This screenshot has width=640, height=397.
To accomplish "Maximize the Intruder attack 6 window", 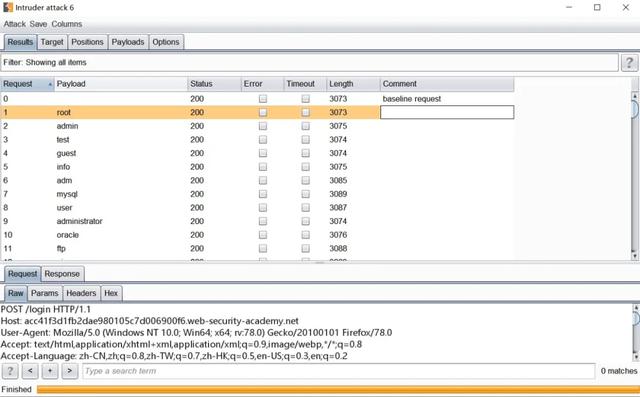I will pos(597,7).
